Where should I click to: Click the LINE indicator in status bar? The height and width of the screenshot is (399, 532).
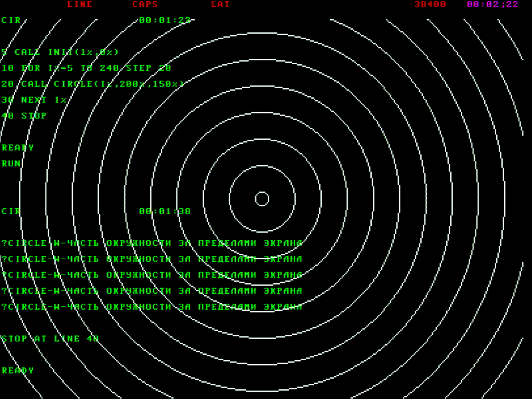pos(79,4)
